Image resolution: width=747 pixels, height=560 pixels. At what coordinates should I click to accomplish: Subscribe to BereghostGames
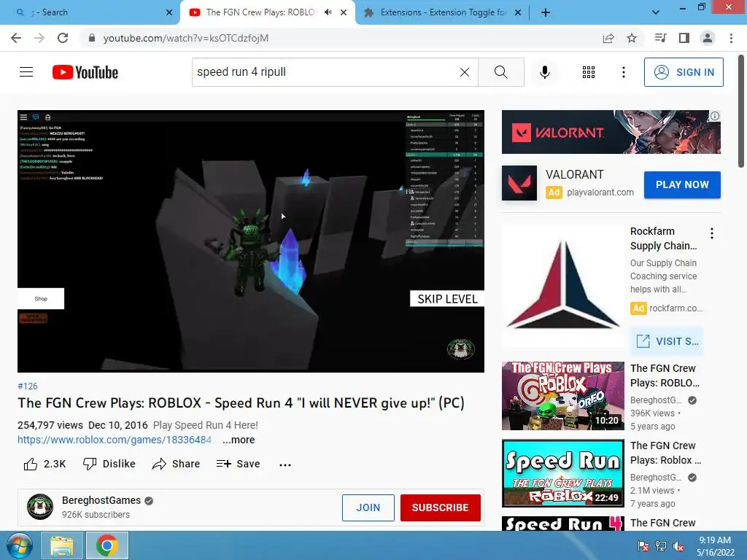click(x=440, y=507)
